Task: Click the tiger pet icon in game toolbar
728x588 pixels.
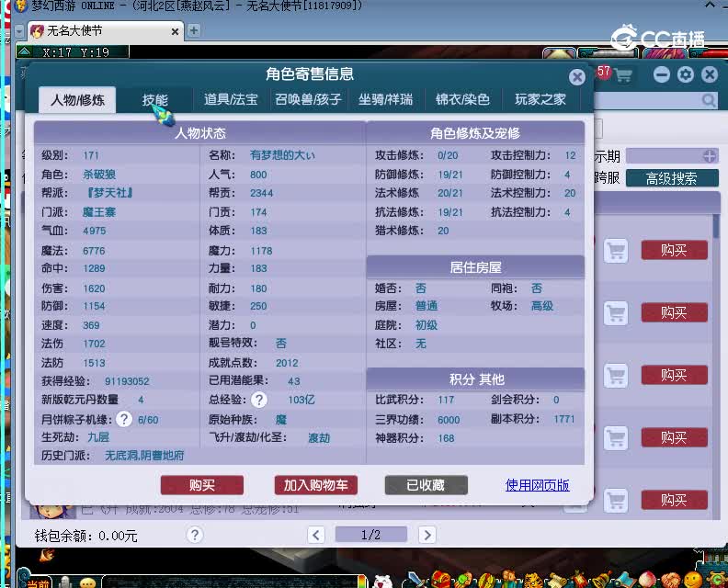Action: click(x=532, y=580)
